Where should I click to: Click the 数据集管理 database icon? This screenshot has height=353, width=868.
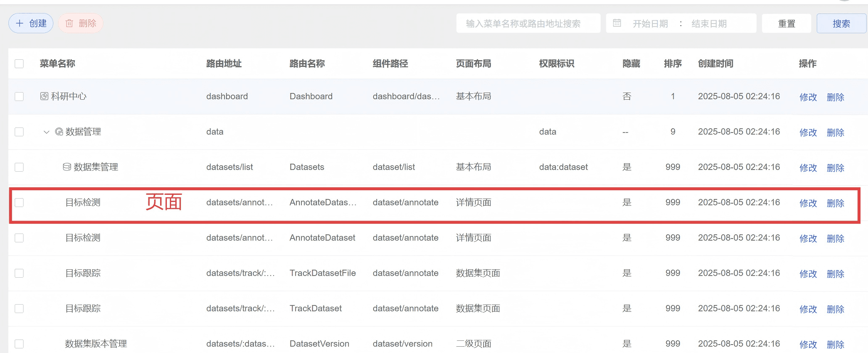tap(67, 167)
